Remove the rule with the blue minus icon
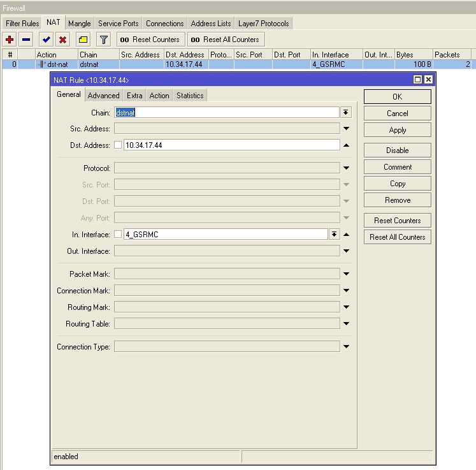This screenshot has width=476, height=470. tap(26, 40)
